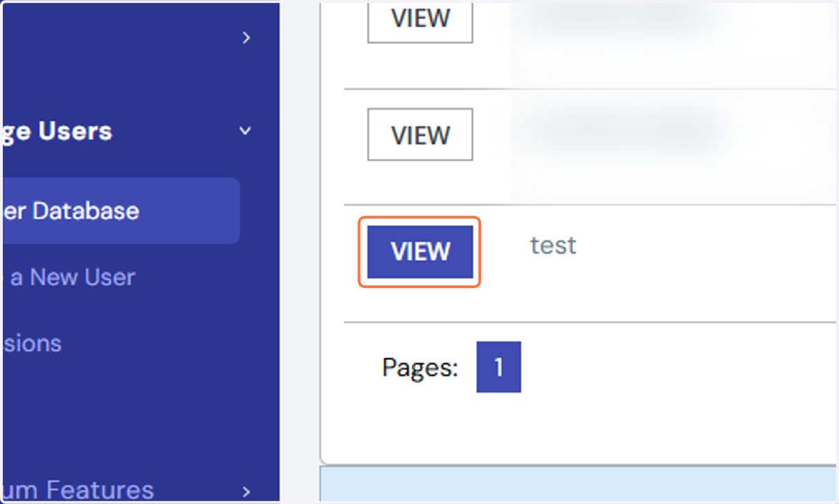Screen dimensions: 839x504
Task: Open User Database in the sidebar
Action: tap(122, 210)
